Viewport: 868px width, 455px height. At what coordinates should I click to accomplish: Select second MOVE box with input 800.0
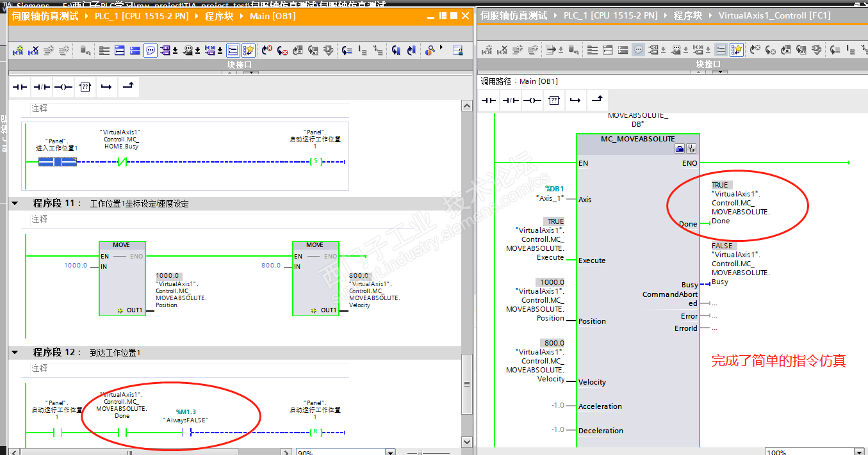click(316, 278)
